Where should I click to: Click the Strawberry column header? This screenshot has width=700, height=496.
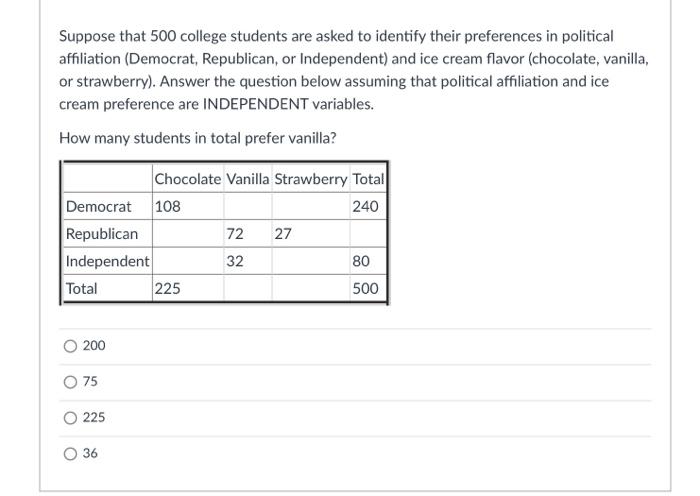(311, 179)
